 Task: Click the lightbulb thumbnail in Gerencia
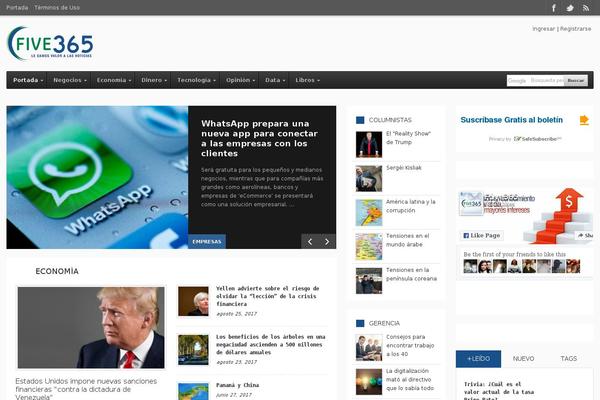pyautogui.click(x=369, y=382)
